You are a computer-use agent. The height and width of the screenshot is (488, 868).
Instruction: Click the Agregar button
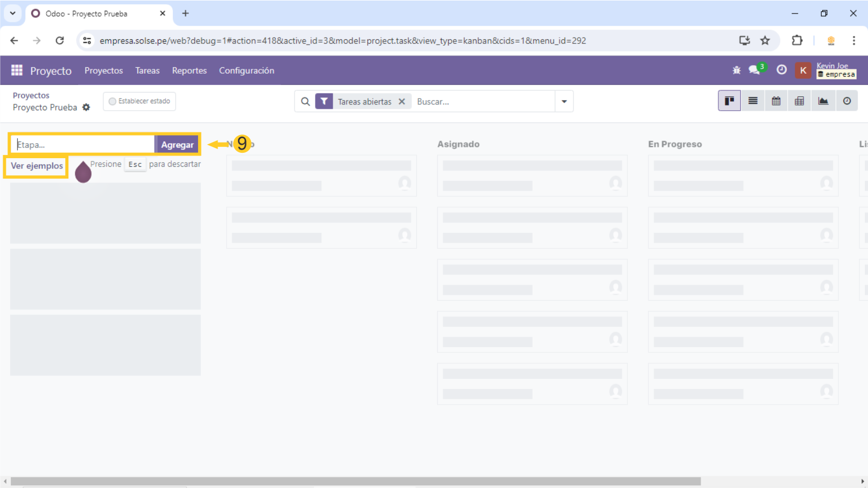[x=177, y=145]
